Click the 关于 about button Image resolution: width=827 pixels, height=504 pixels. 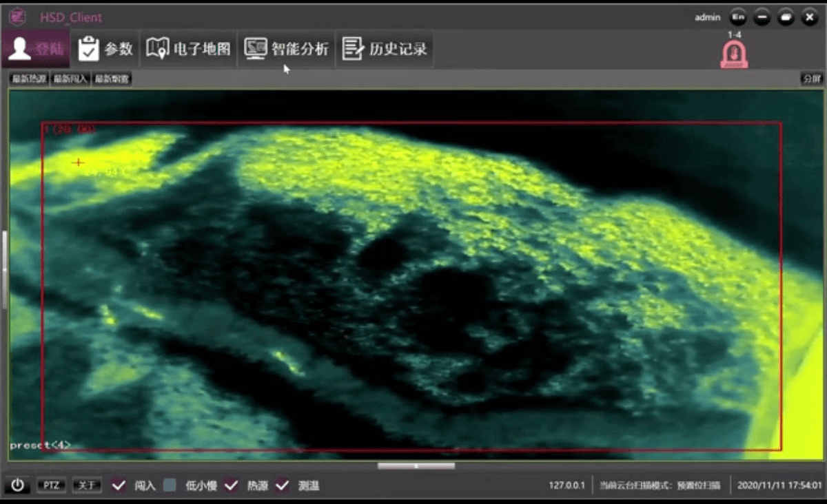click(x=87, y=485)
